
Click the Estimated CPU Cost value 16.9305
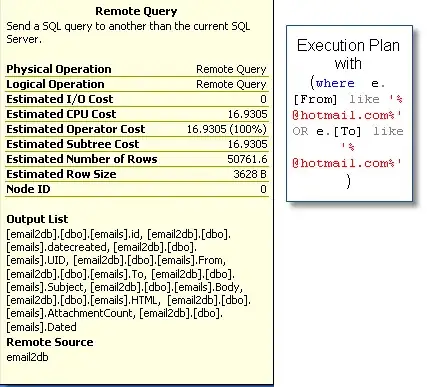pos(247,114)
